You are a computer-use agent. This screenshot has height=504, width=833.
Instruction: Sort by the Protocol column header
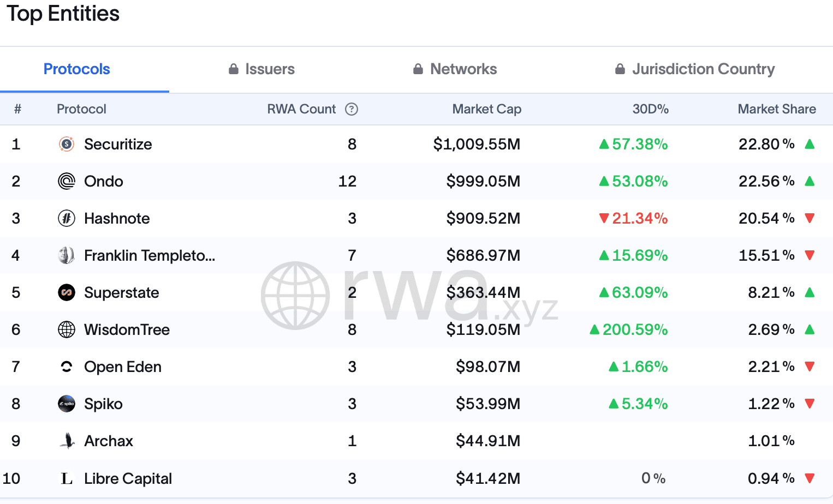(x=81, y=109)
